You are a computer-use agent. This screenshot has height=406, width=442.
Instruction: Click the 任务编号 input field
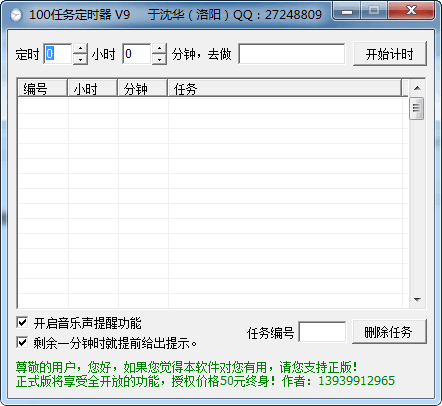point(322,332)
